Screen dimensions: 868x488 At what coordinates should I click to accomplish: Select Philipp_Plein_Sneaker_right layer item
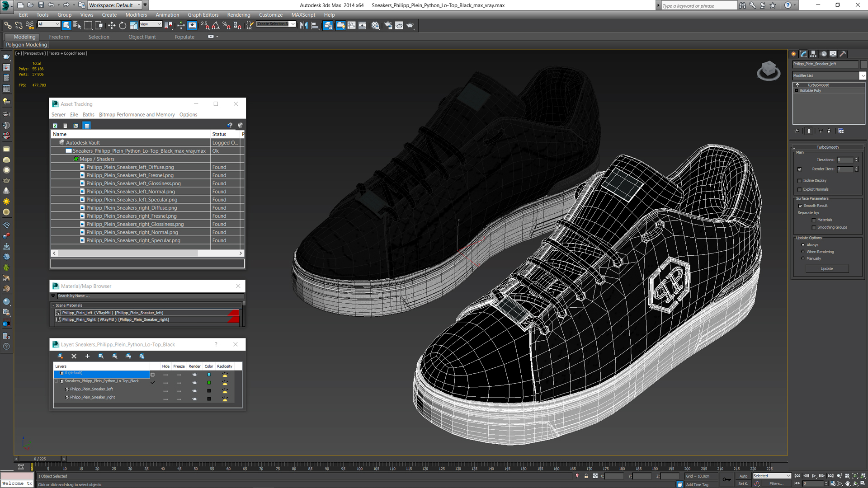click(x=92, y=397)
